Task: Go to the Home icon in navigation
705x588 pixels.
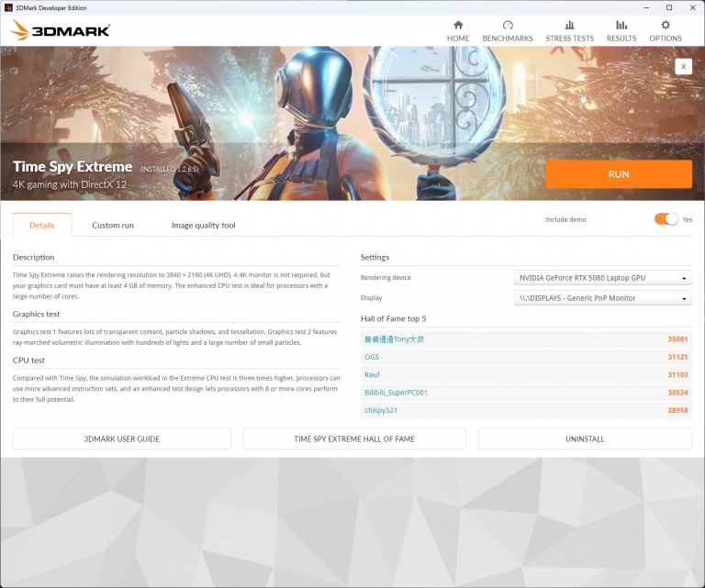Action: click(x=458, y=25)
